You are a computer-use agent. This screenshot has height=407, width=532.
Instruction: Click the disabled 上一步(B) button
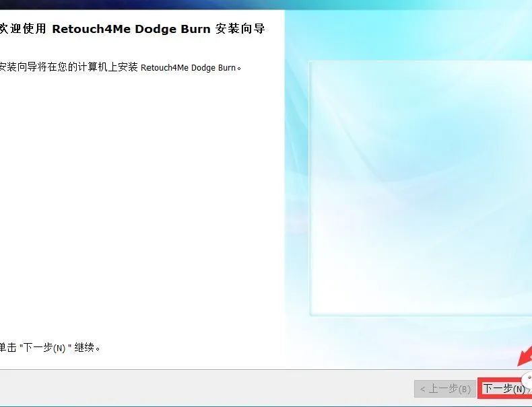(445, 389)
